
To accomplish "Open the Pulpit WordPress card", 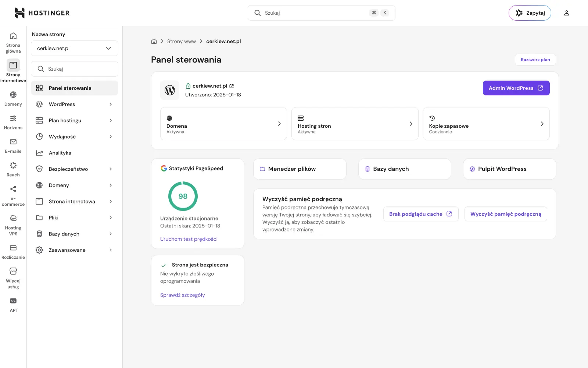I will pyautogui.click(x=509, y=169).
